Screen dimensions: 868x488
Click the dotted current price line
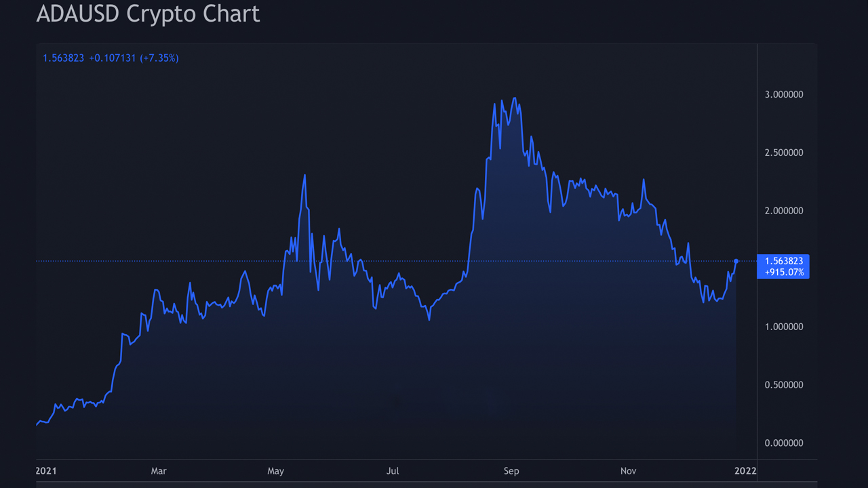407,260
